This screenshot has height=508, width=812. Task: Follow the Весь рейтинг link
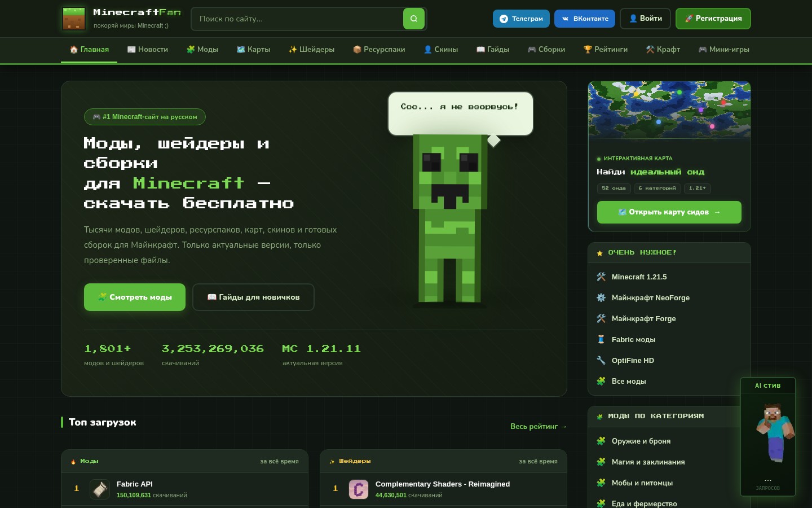click(x=539, y=427)
